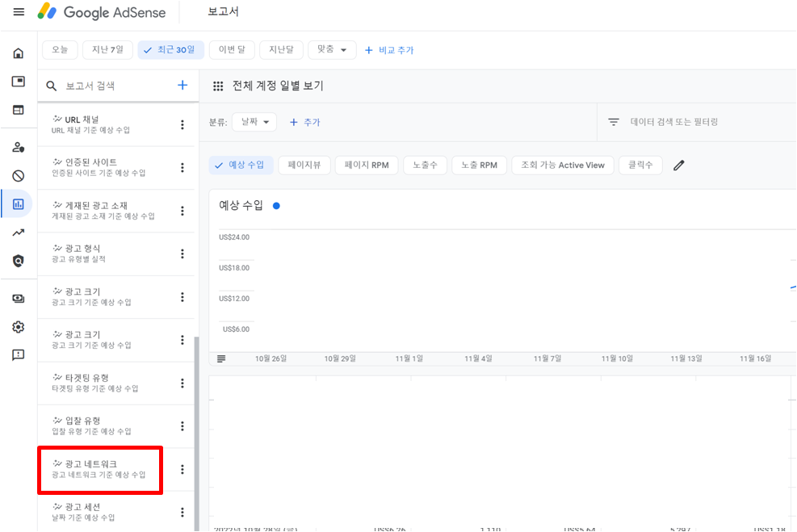The image size is (797, 532).
Task: Select the 이번 달 date tab
Action: [x=232, y=49]
